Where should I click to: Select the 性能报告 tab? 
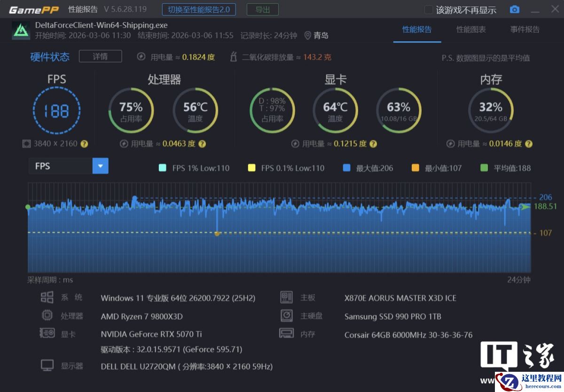[x=417, y=30]
